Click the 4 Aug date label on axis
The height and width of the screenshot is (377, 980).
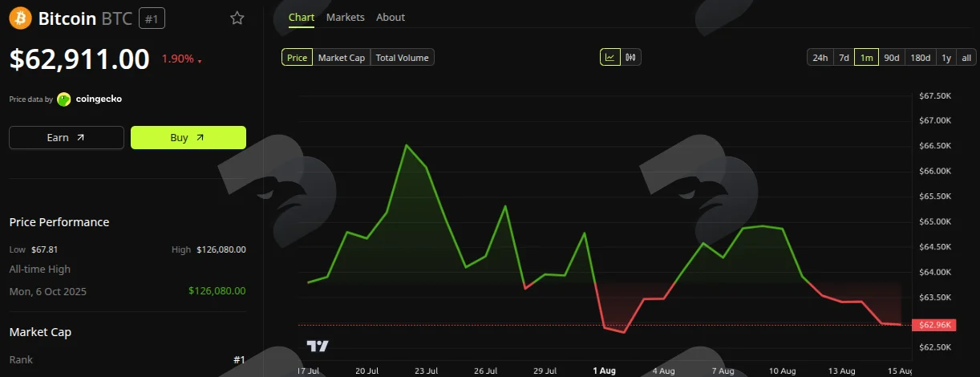663,371
